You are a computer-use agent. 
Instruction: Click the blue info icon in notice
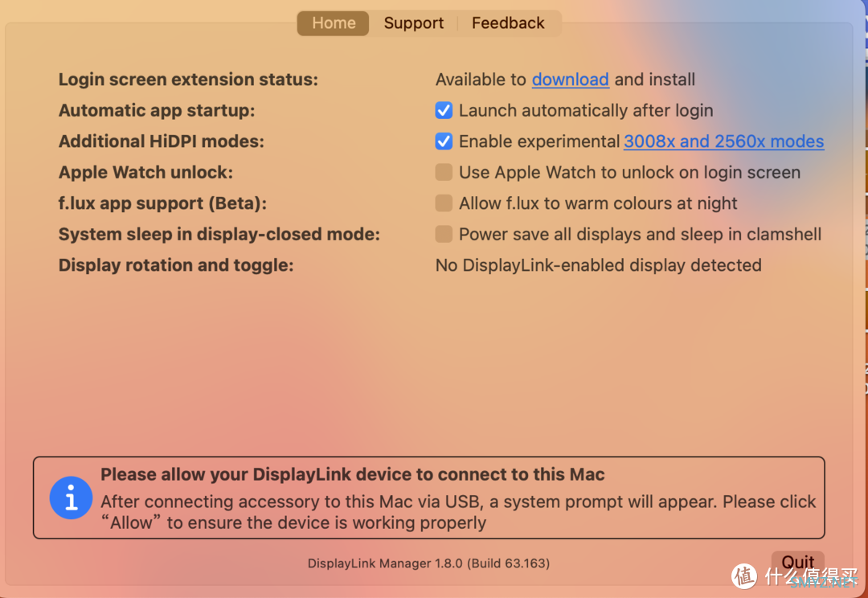71,498
